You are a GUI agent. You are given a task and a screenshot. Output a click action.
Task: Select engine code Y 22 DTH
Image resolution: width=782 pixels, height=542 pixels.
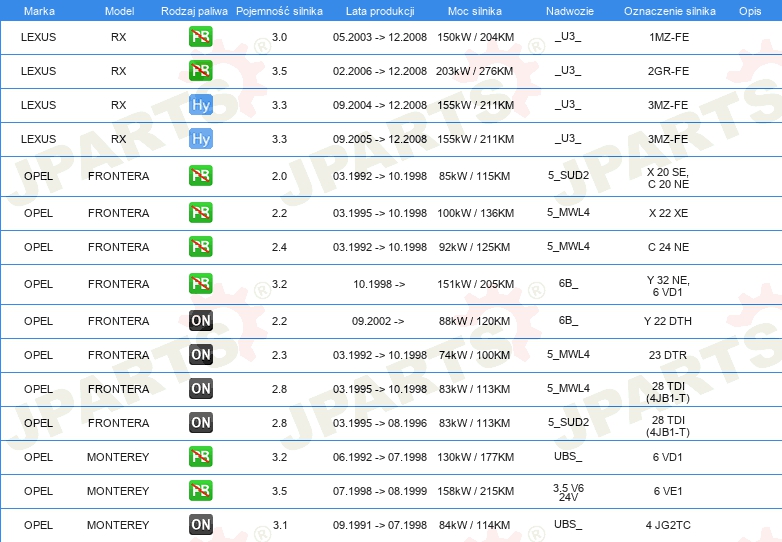pyautogui.click(x=668, y=321)
